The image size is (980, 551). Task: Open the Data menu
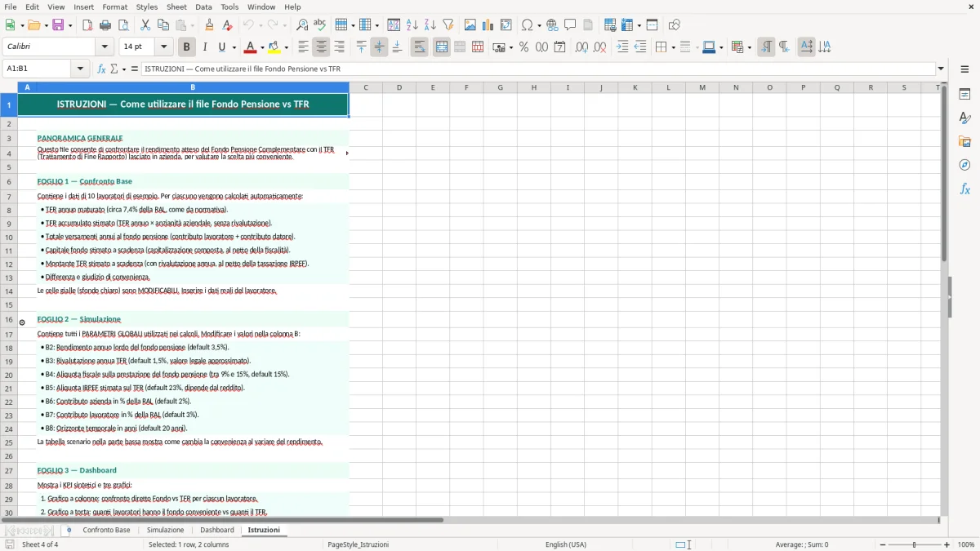[203, 7]
